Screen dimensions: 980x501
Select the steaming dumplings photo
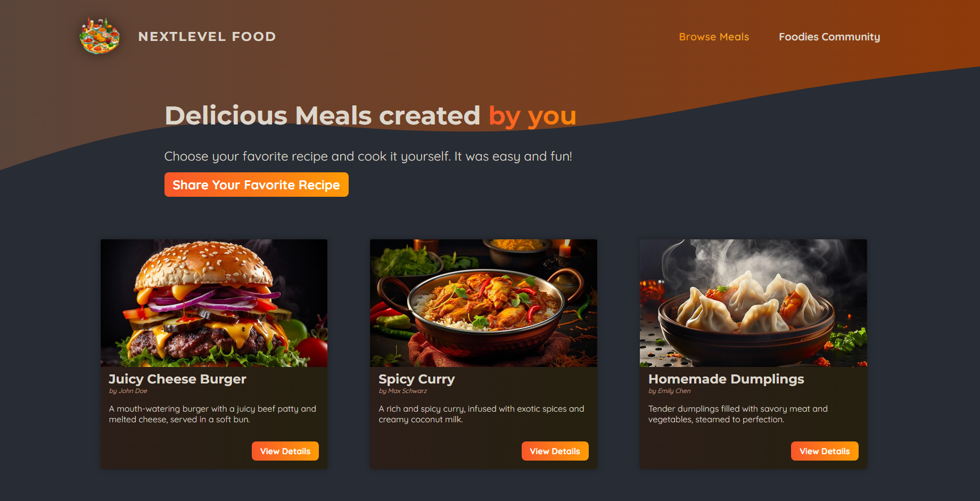coord(753,303)
